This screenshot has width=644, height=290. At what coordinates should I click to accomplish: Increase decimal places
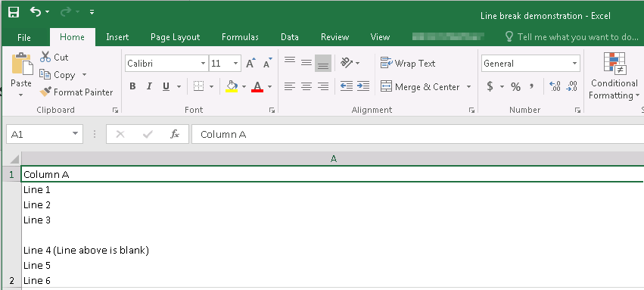click(x=555, y=86)
